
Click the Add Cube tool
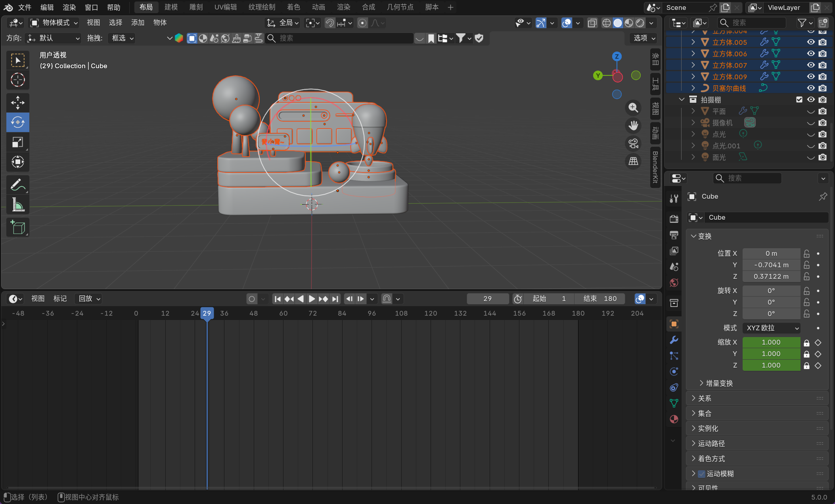[17, 227]
